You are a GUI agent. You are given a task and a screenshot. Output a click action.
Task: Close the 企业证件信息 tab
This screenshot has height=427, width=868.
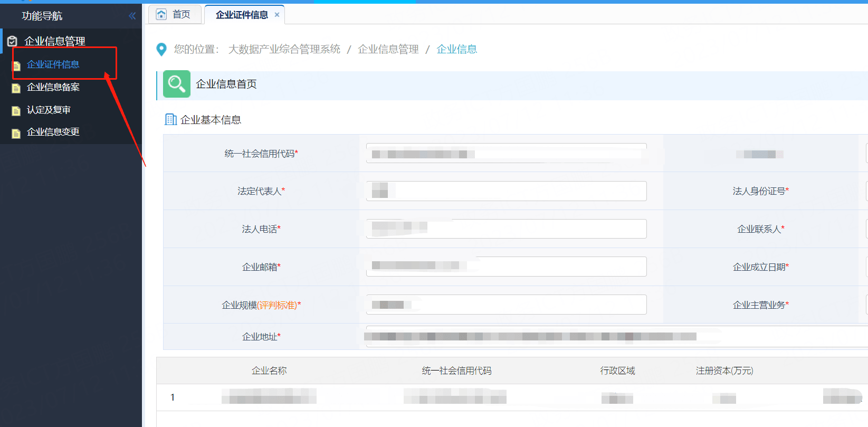[x=277, y=15]
